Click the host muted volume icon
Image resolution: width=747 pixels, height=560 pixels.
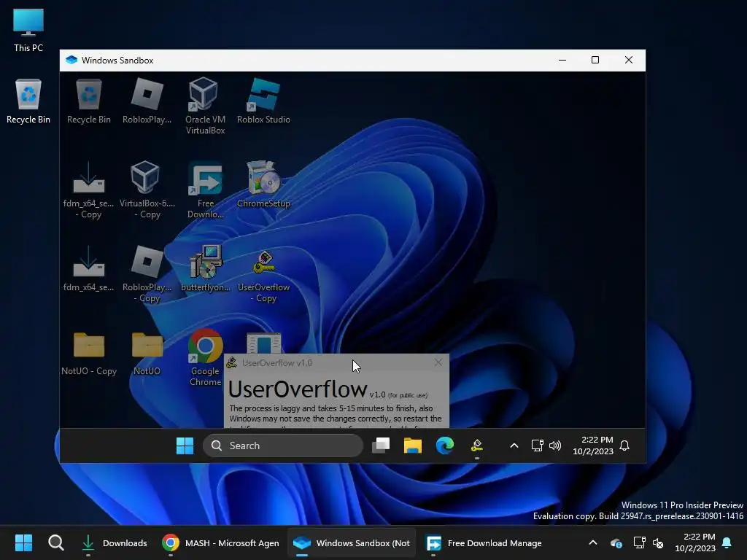click(658, 542)
